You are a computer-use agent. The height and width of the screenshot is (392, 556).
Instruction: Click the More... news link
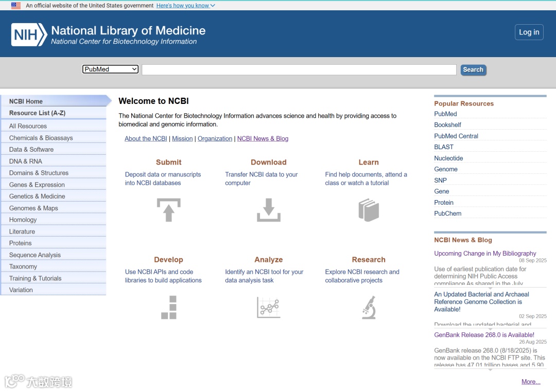[531, 382]
